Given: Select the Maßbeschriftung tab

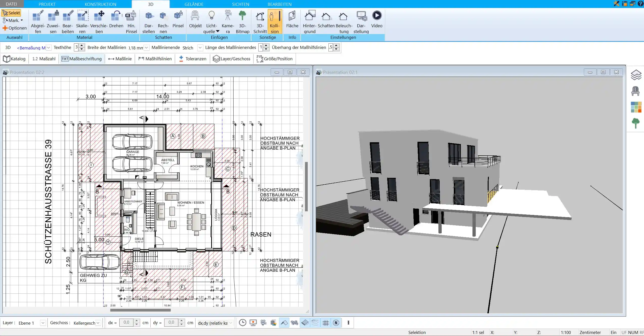Looking at the screenshot, I should click(x=81, y=59).
